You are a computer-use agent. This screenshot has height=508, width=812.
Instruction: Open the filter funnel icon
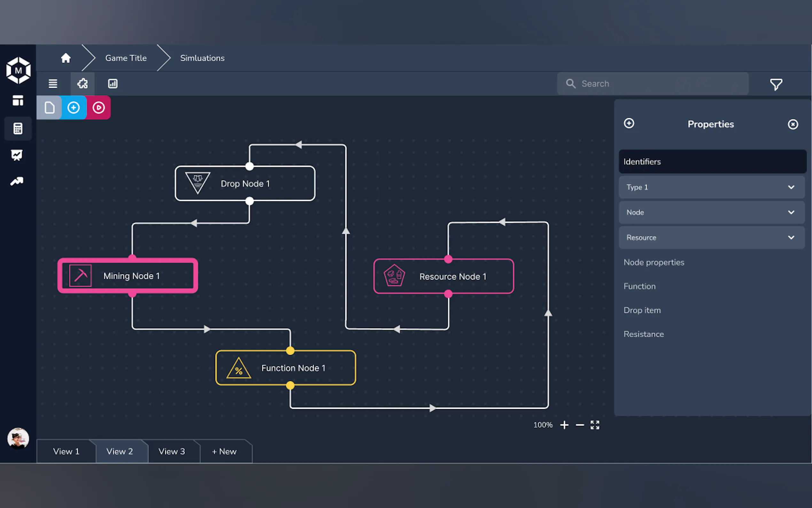[776, 84]
